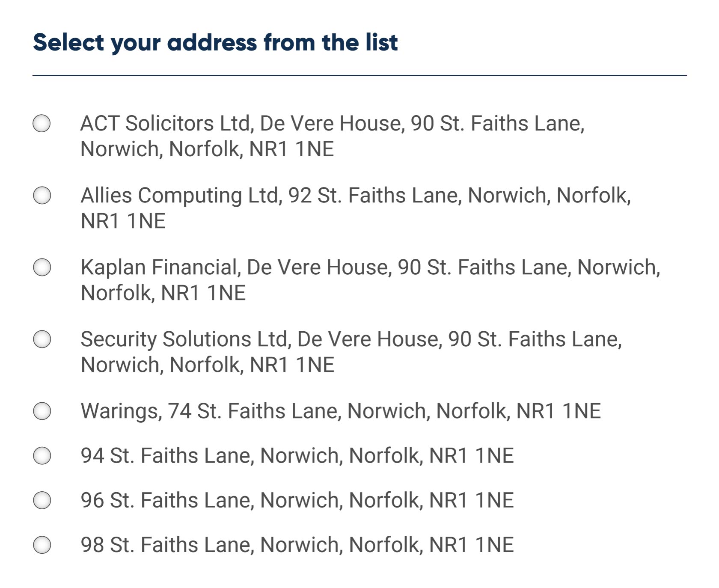Click the Security Solutions Ltd address text

click(x=351, y=339)
